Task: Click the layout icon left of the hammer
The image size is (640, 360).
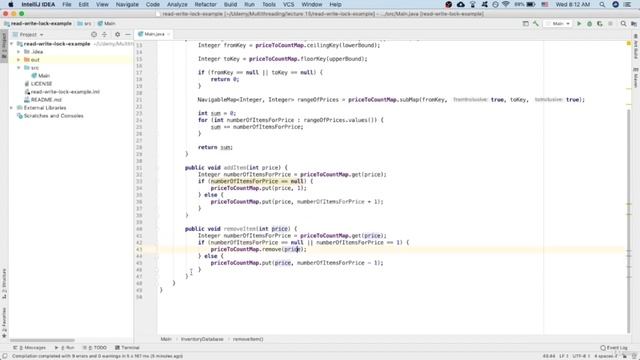Action: click(x=526, y=24)
